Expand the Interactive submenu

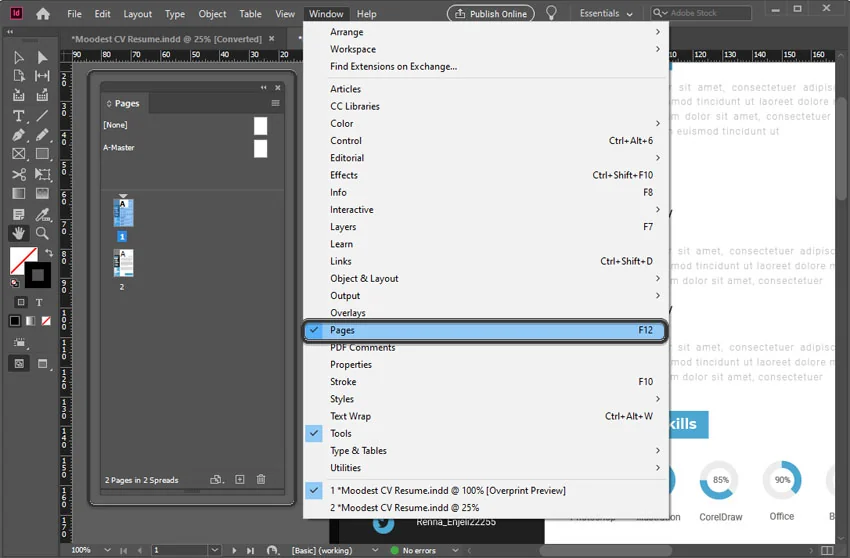485,209
